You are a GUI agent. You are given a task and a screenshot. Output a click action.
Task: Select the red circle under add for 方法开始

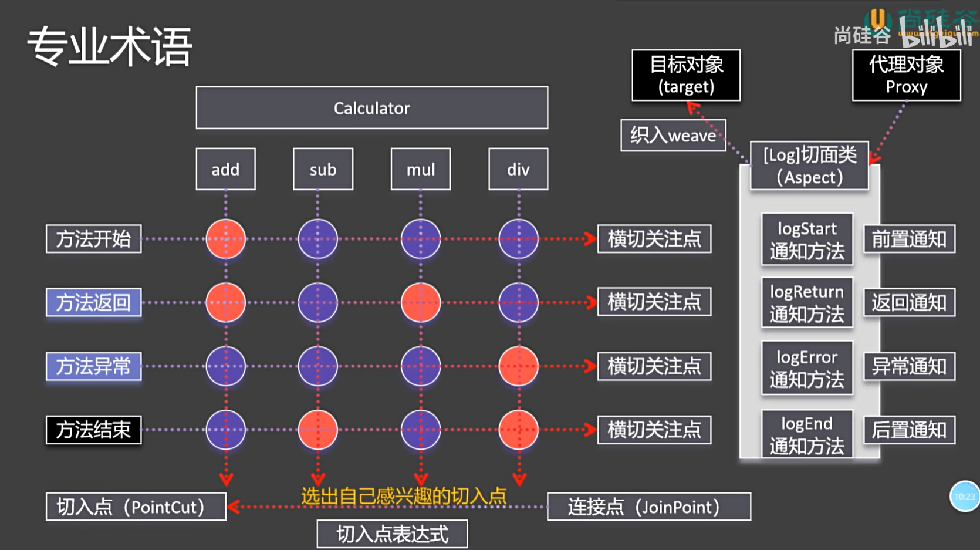coord(225,238)
